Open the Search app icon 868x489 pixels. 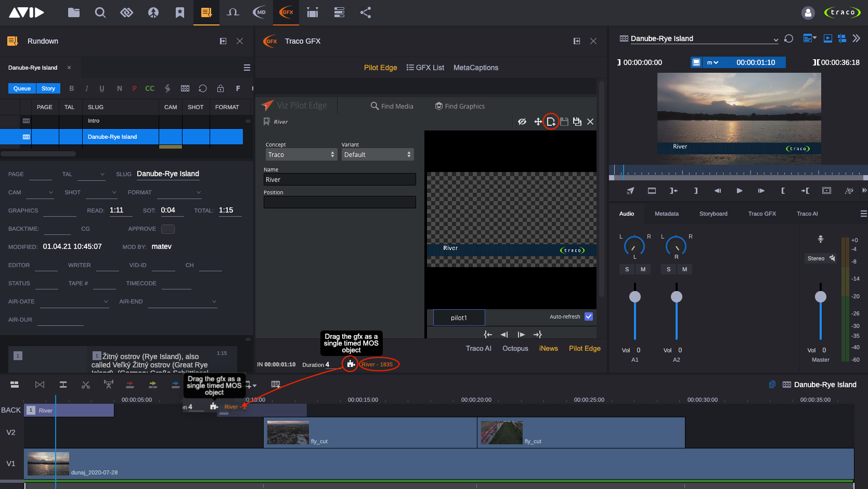pos(100,12)
